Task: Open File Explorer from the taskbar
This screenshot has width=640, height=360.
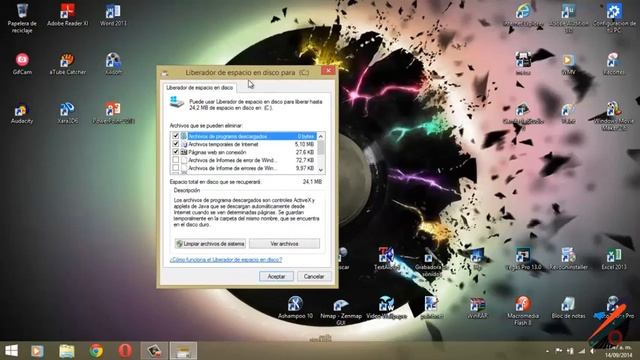Action: [x=67, y=351]
